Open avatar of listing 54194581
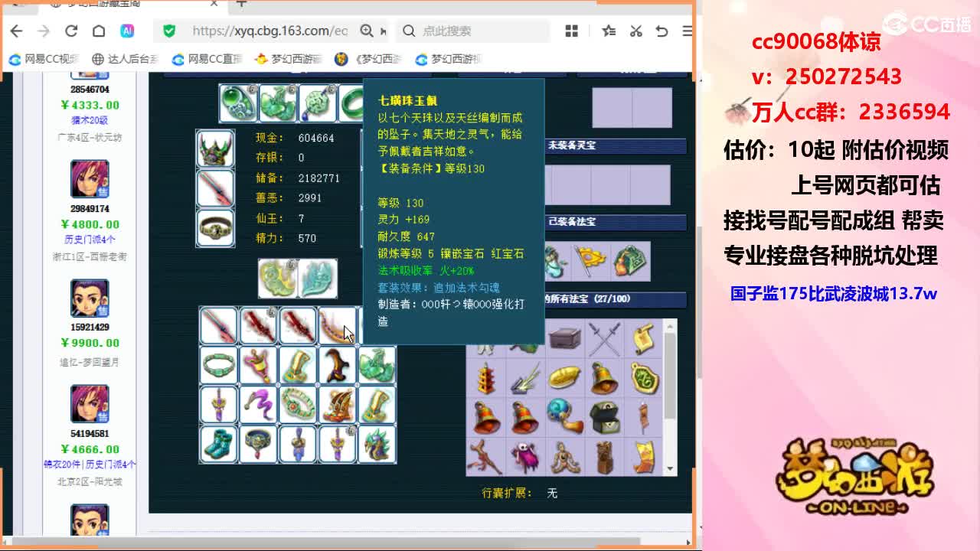 [90, 405]
